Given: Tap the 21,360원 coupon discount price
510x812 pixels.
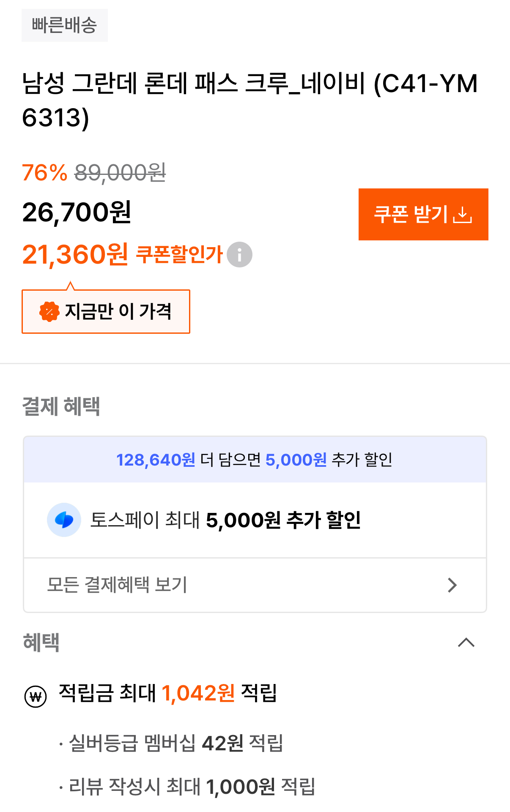Looking at the screenshot, I should coord(75,255).
